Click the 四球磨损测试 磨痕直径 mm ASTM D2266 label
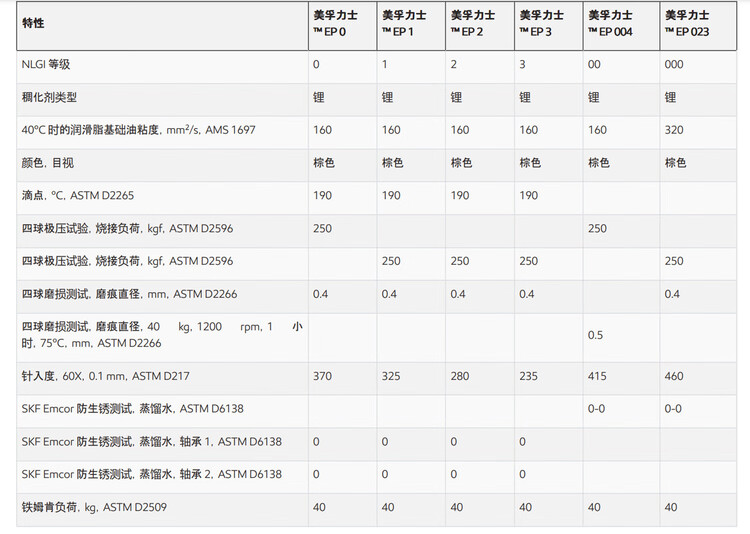The width and height of the screenshot is (750, 534). click(130, 294)
